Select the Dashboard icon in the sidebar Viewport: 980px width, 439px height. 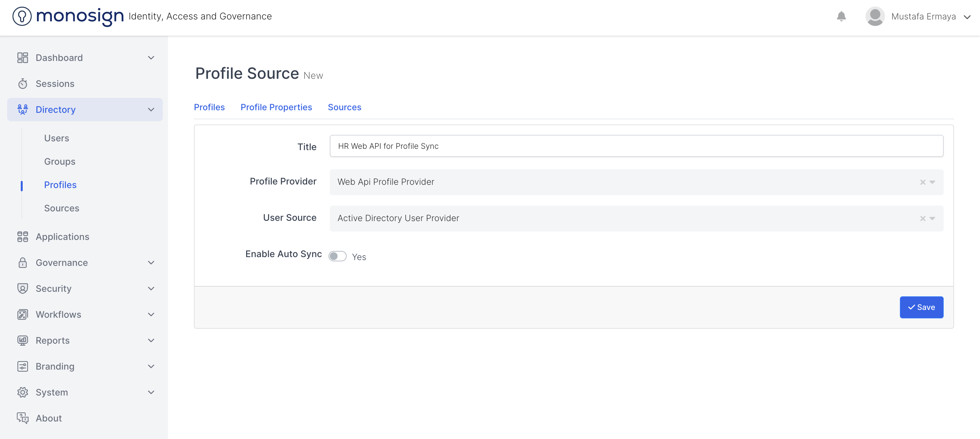tap(22, 57)
